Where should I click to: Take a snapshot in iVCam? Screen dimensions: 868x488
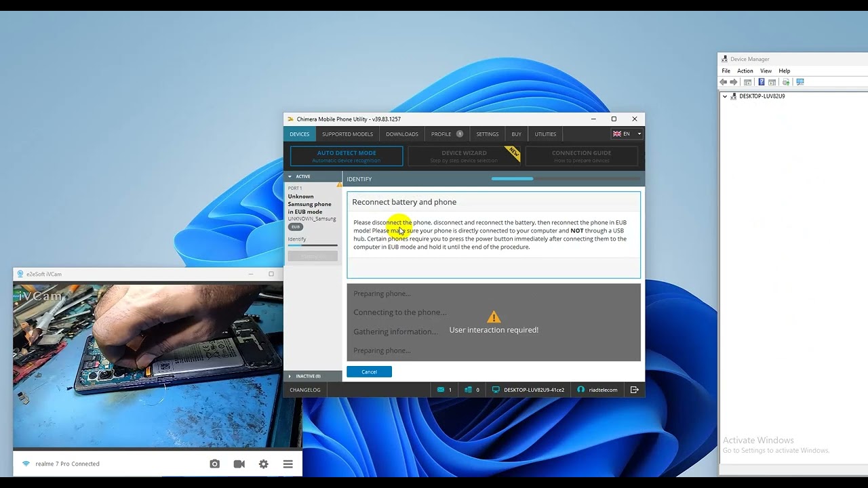pos(214,464)
